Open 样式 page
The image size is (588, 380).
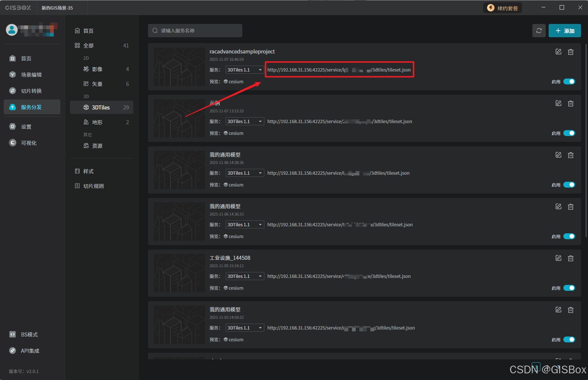pos(102,171)
